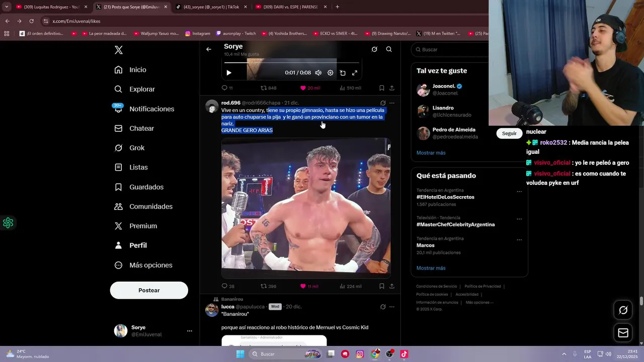Screen dimensions: 644x362
Task: Open Guardados in the sidebar
Action: pyautogui.click(x=139, y=187)
